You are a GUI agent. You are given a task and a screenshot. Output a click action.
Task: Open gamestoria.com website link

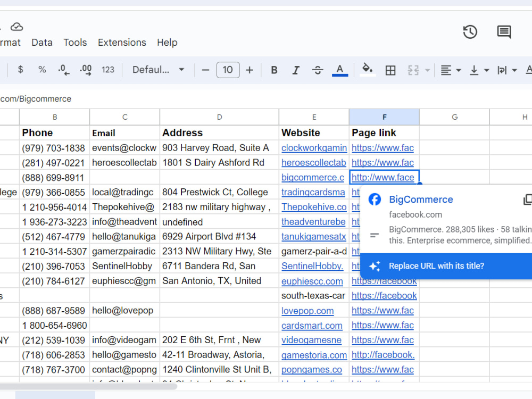tap(314, 355)
